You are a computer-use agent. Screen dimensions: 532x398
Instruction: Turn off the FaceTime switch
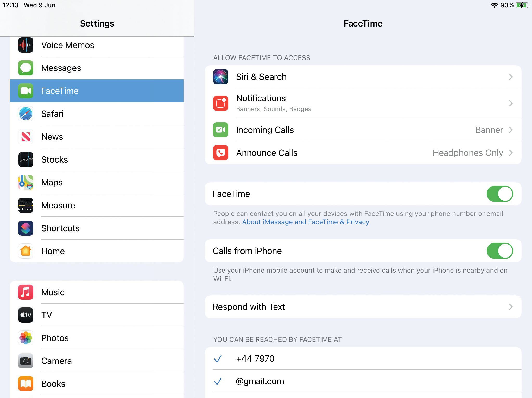click(499, 194)
